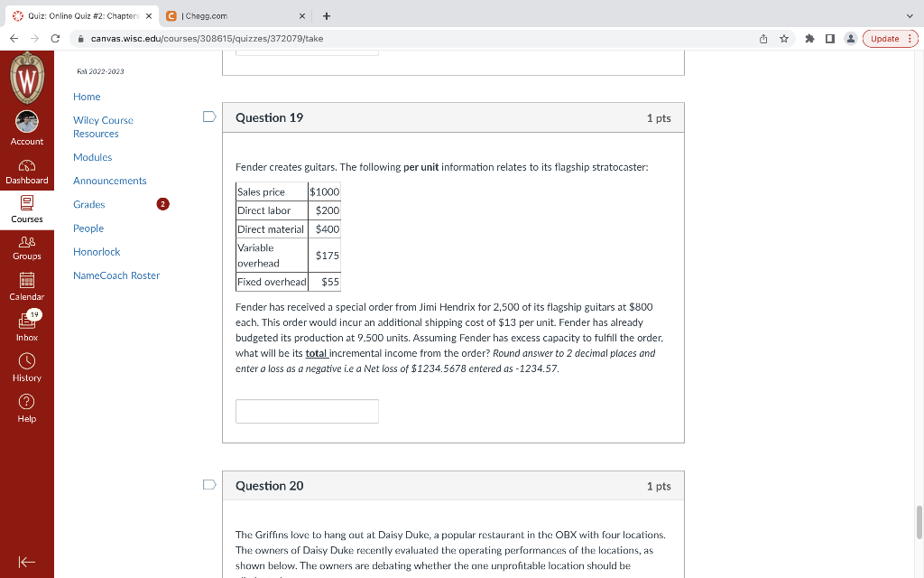Viewport: 924px width, 578px height.
Task: Open a new browser tab
Action: (x=327, y=16)
